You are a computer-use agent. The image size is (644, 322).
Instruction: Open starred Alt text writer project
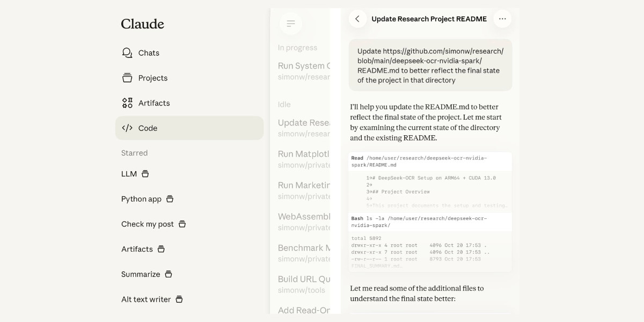click(x=146, y=299)
